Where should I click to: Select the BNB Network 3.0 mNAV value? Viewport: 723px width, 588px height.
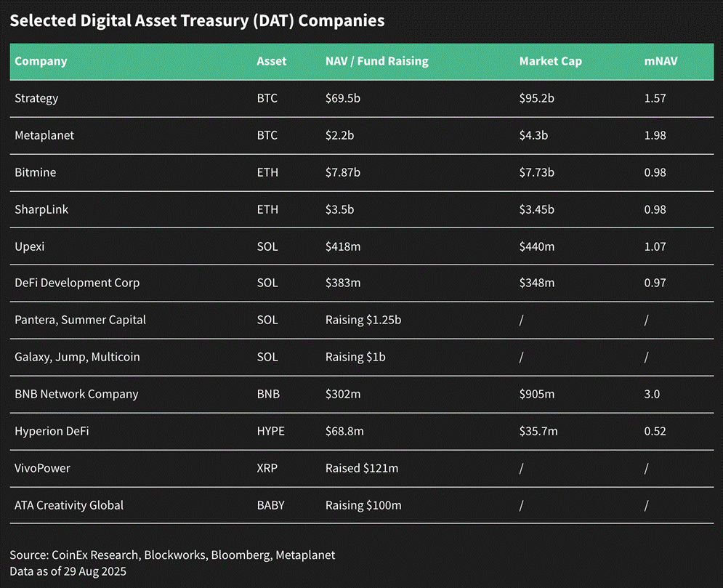(x=652, y=395)
